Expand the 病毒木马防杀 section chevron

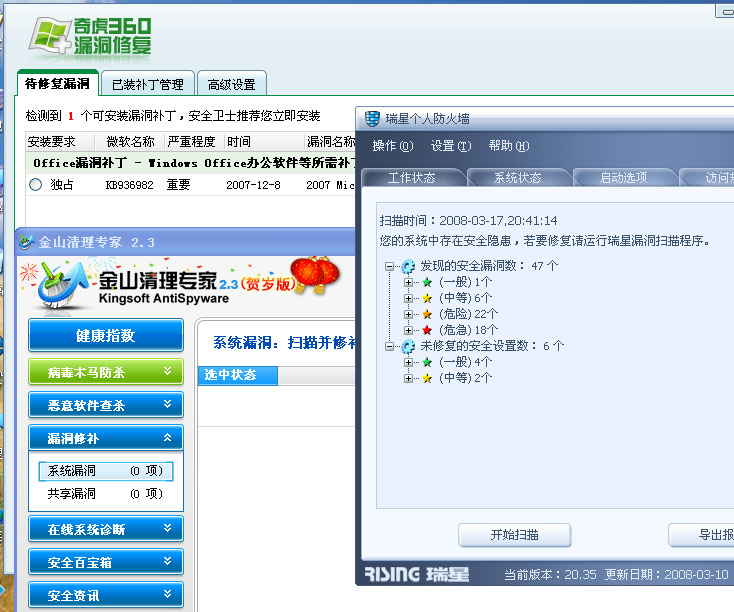click(x=168, y=371)
